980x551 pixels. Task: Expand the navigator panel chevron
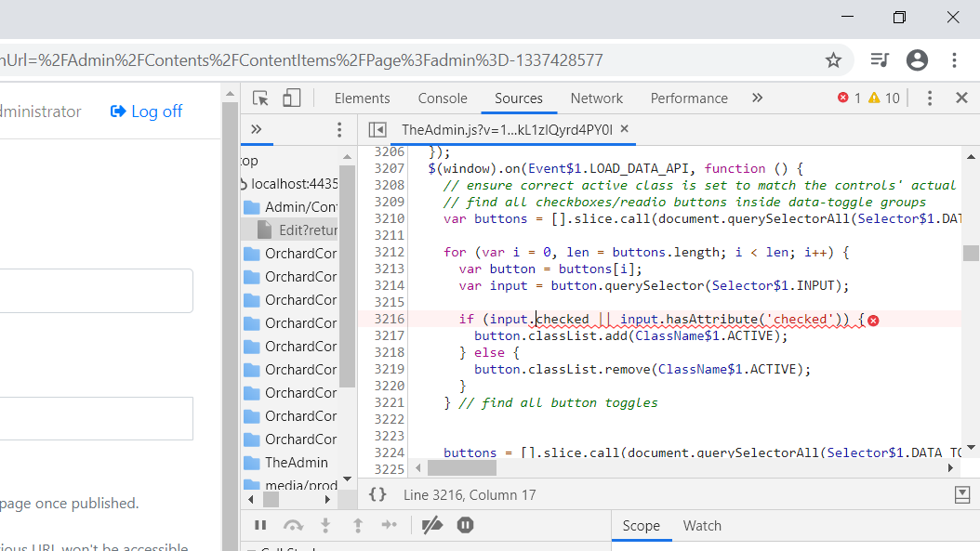coord(257,129)
